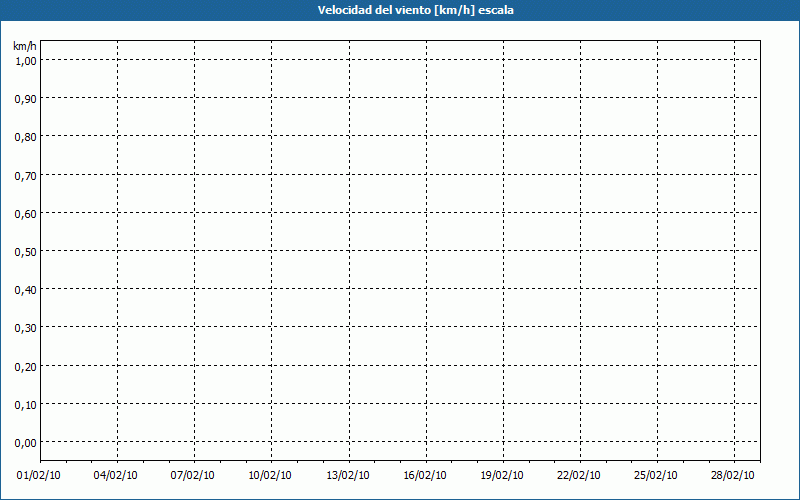Click the chart title 'Velocidad del viento [km/h] escala'
800x500 pixels.
tap(415, 10)
